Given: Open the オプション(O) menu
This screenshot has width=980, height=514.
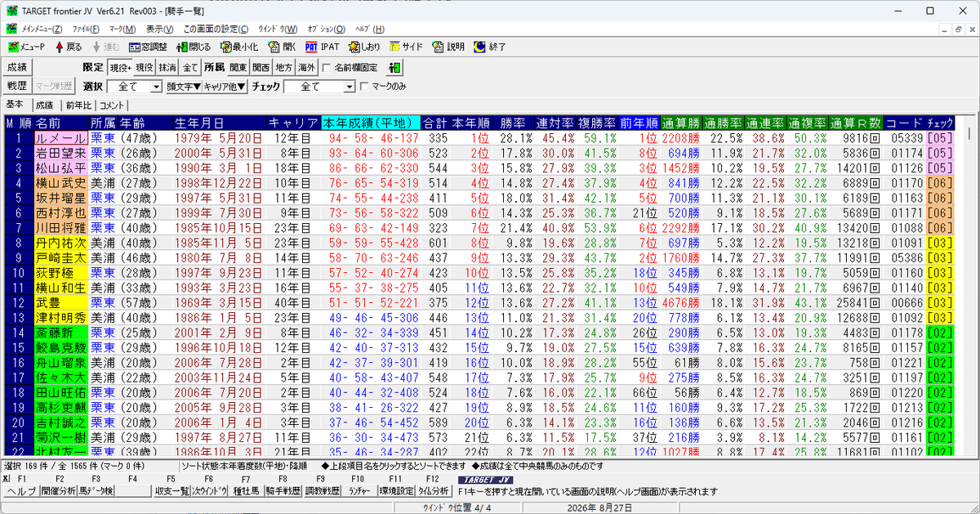Looking at the screenshot, I should click(x=327, y=29).
